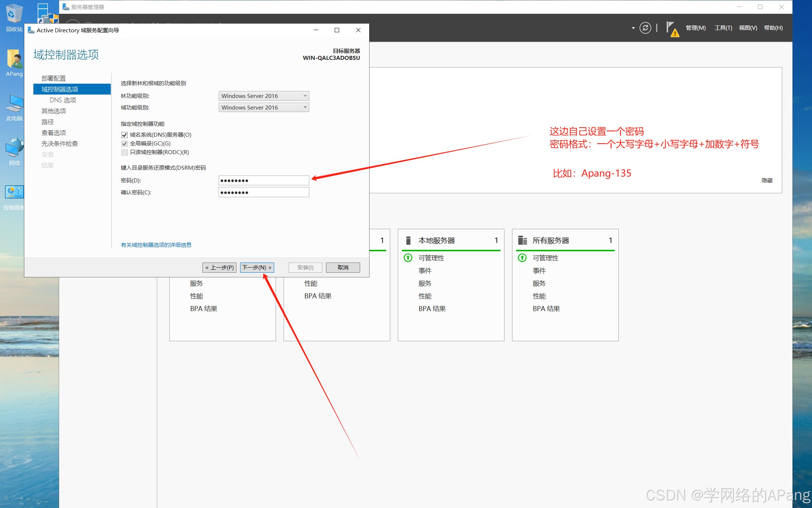Screen dimensions: 812x508
Task: Open domain controller options details link
Action: coord(156,245)
